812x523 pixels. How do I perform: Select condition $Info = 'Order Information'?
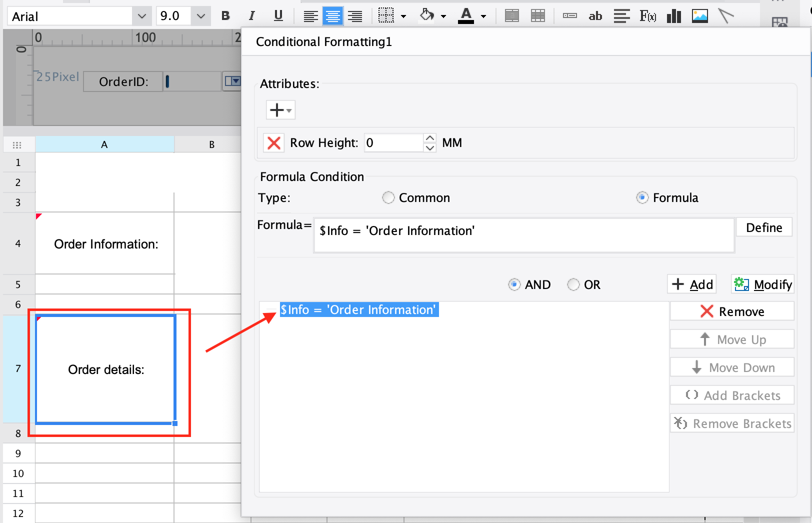pyautogui.click(x=359, y=309)
